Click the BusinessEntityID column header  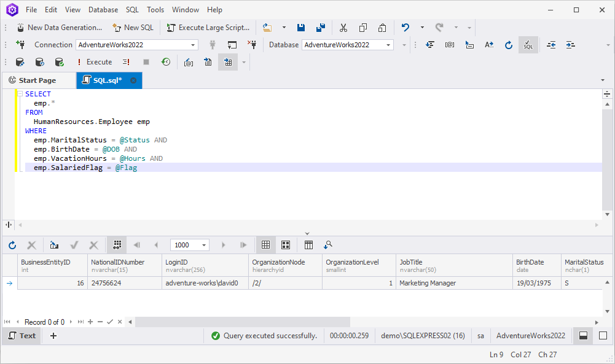(52, 265)
